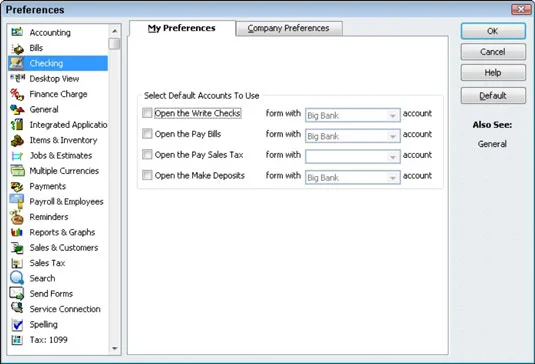Choose Integrated Applications label in list
Image resolution: width=535 pixels, height=364 pixels.
(68, 125)
